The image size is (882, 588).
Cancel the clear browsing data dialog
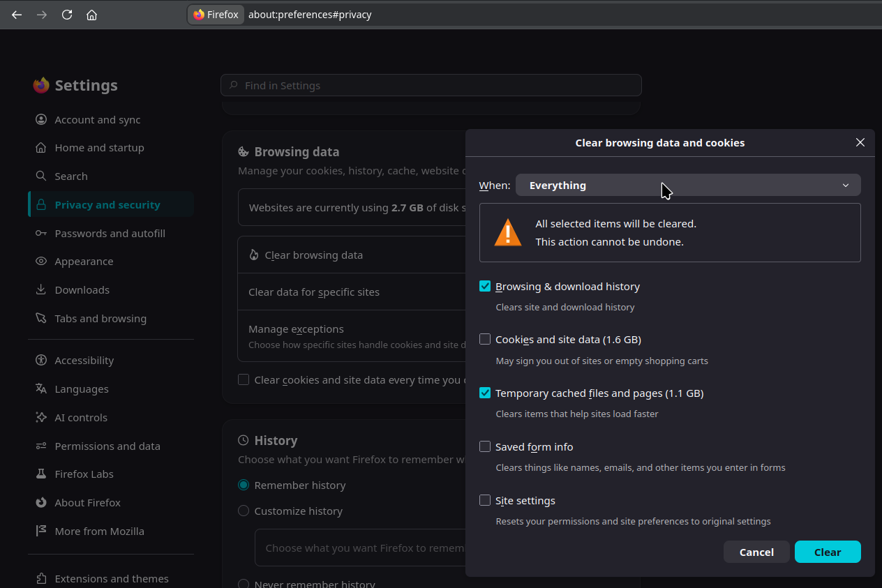(x=756, y=552)
